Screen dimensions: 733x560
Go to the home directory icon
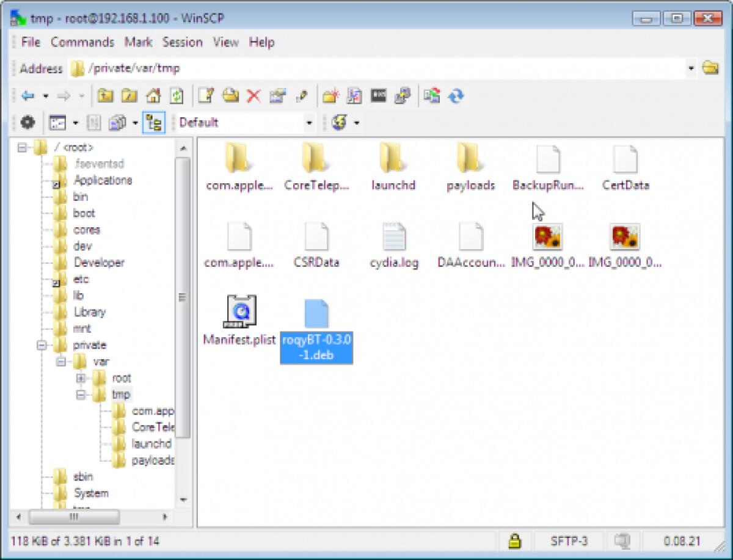point(153,96)
